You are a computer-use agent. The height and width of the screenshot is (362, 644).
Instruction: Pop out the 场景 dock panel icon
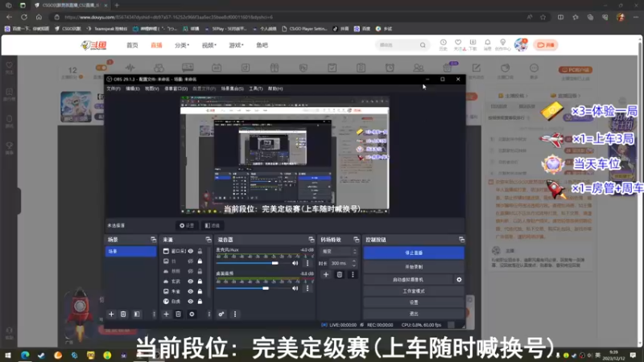153,240
